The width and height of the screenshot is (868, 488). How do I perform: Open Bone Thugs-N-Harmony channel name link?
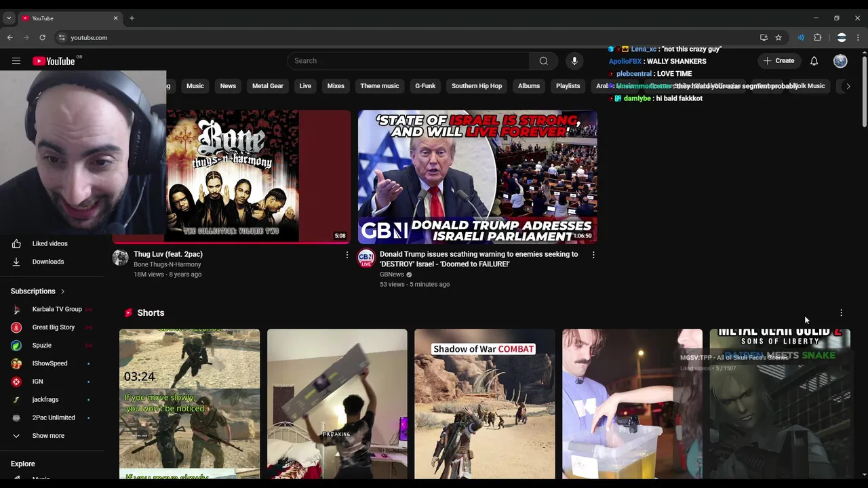[x=167, y=264]
